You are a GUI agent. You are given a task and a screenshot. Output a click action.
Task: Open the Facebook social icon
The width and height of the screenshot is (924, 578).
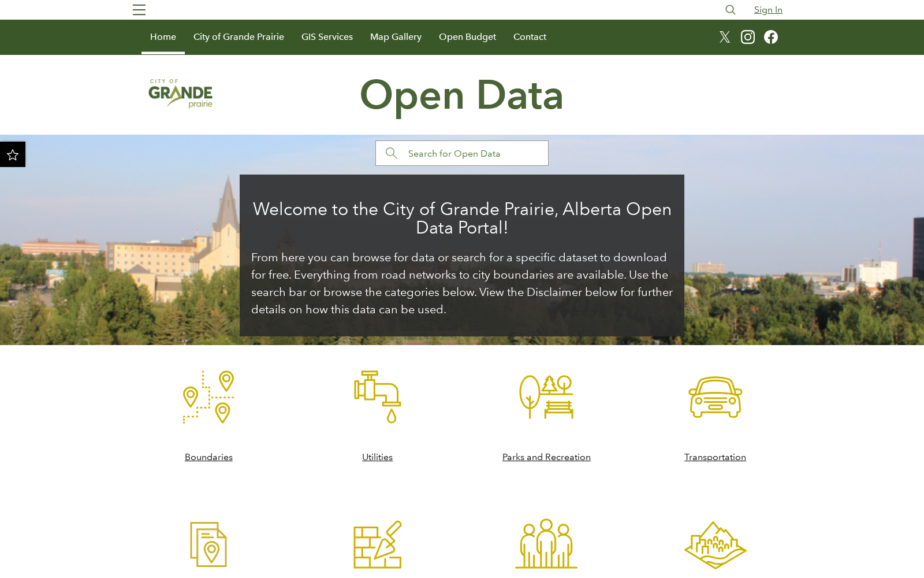pos(771,37)
